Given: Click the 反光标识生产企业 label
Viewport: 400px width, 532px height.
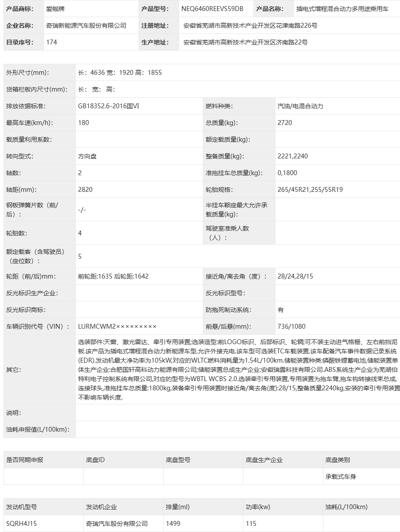Looking at the screenshot, I should coord(32,293).
